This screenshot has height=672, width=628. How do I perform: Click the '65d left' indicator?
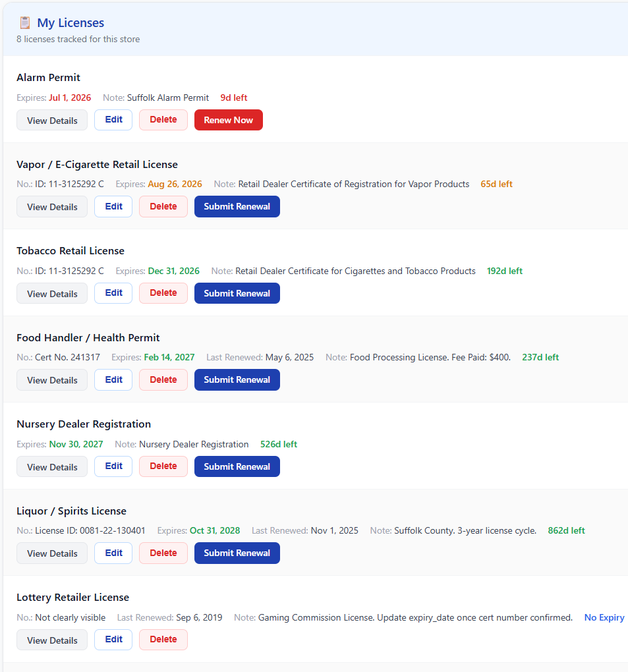(496, 184)
